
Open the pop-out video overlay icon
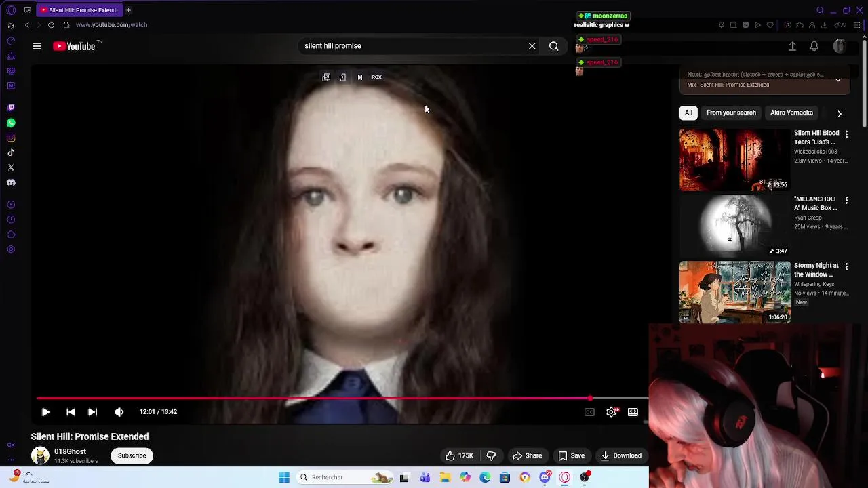[326, 77]
